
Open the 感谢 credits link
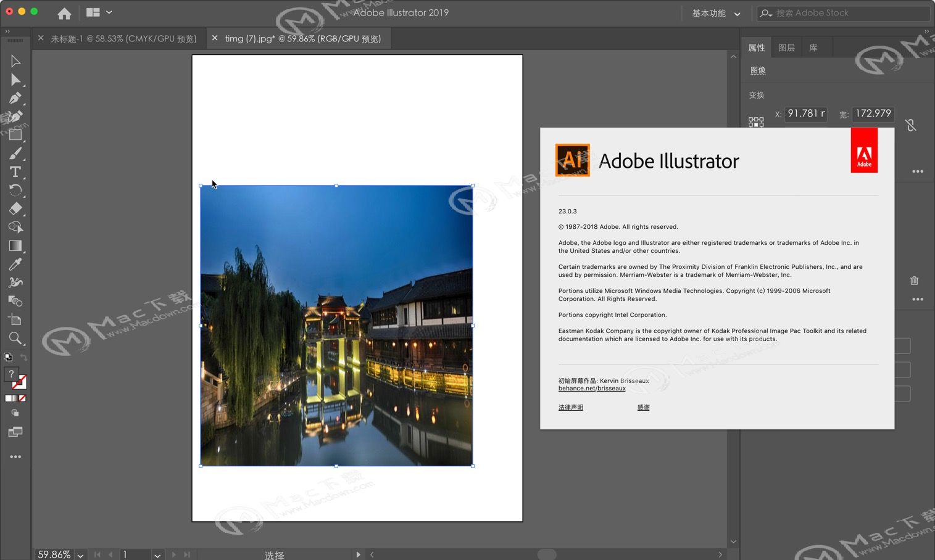click(644, 408)
